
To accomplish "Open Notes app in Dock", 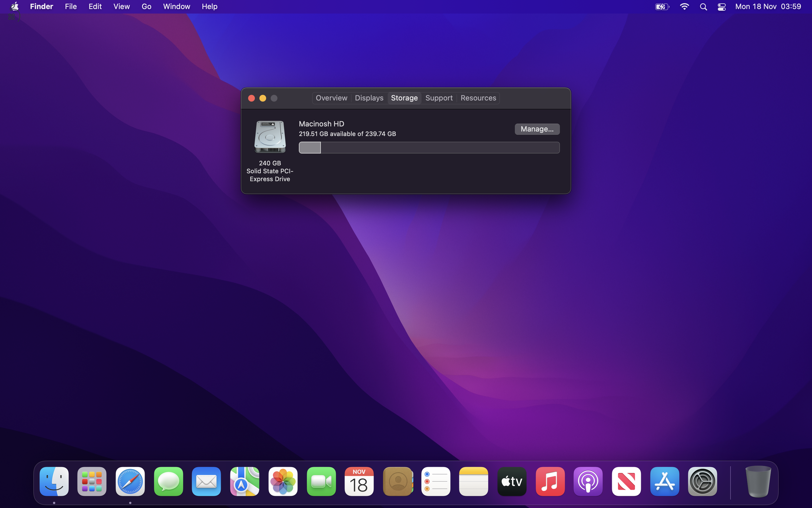I will [473, 481].
